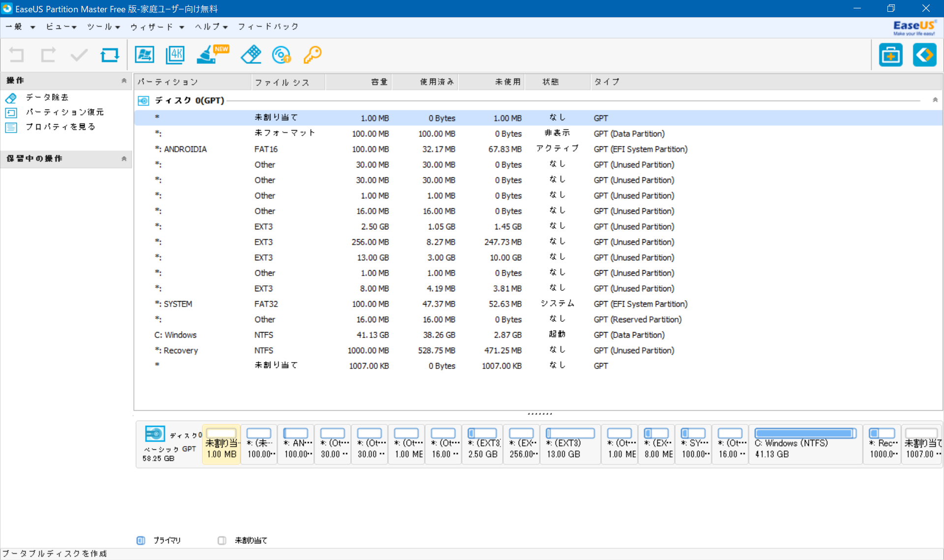Open the backup toolkit icon at right

(890, 55)
